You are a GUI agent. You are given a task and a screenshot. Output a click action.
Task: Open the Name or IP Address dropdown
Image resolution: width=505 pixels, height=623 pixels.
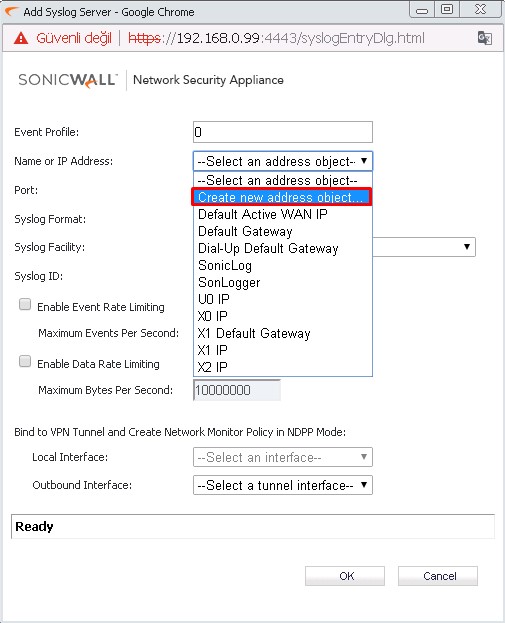pyautogui.click(x=282, y=161)
